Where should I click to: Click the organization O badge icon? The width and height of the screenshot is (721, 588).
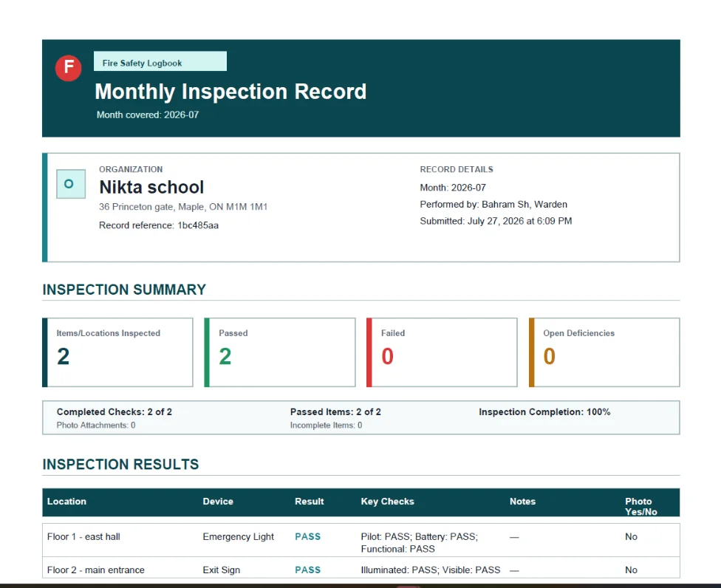pos(71,184)
